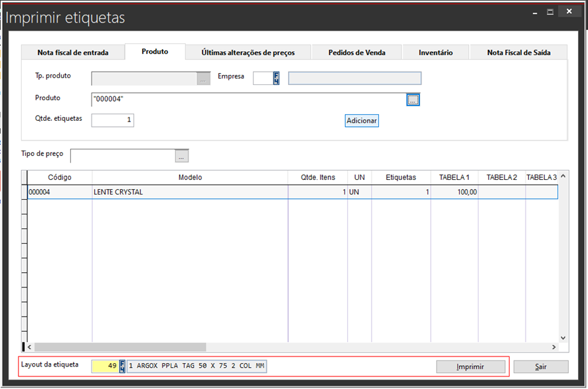Click the F4 lookup icon beside Layout da etiqueta
The height and width of the screenshot is (389, 588).
pos(122,366)
